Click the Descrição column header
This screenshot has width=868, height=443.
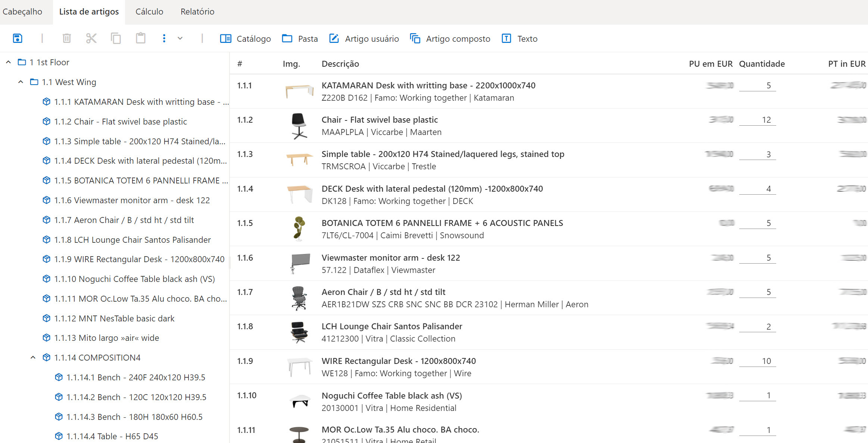point(340,64)
